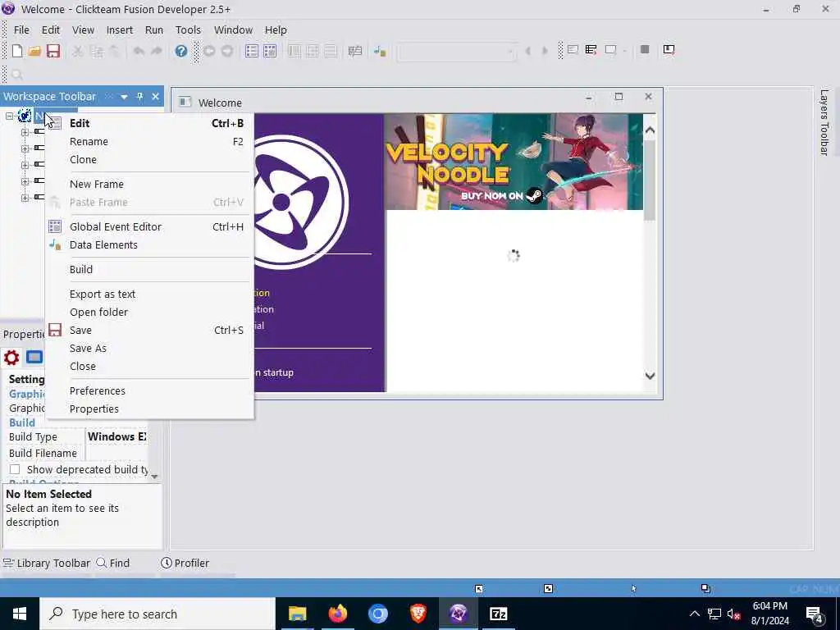Open the Build Type value Windows EX dropdown
The width and height of the screenshot is (840, 630).
(116, 436)
